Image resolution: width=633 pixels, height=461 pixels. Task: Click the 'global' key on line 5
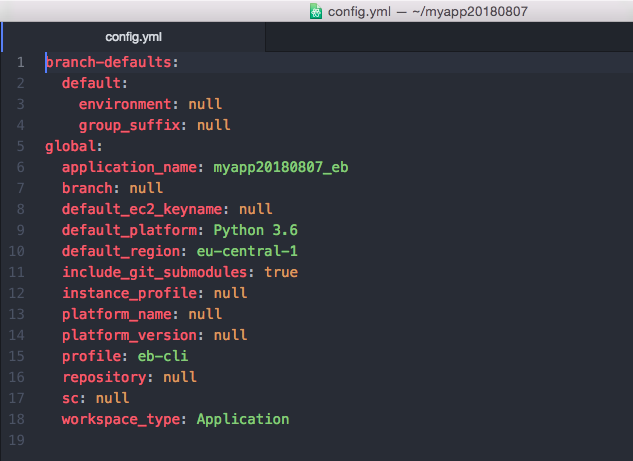[x=71, y=146]
